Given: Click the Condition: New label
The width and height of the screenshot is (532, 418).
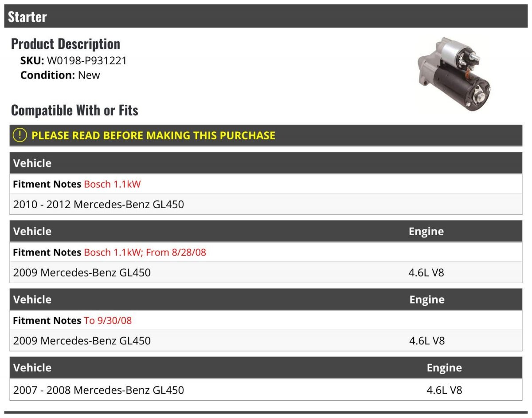Looking at the screenshot, I should coord(60,75).
